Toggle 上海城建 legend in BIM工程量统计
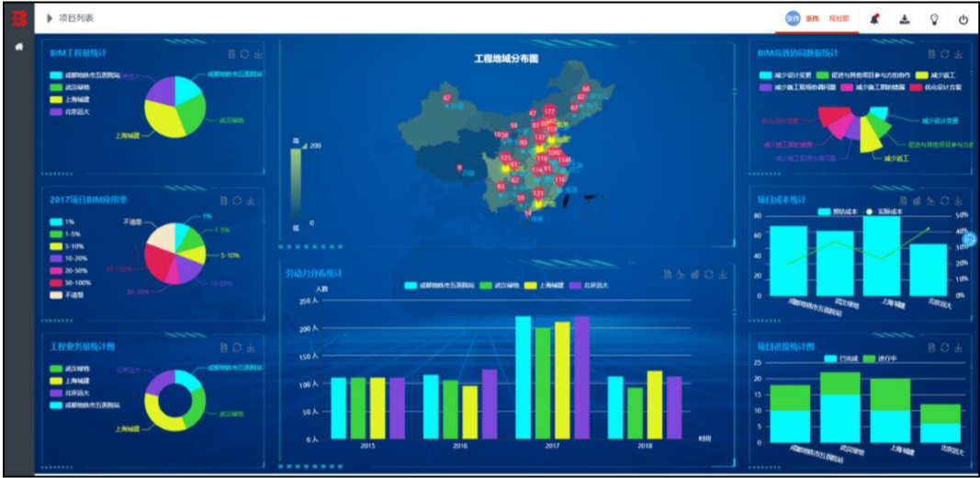 68,100
